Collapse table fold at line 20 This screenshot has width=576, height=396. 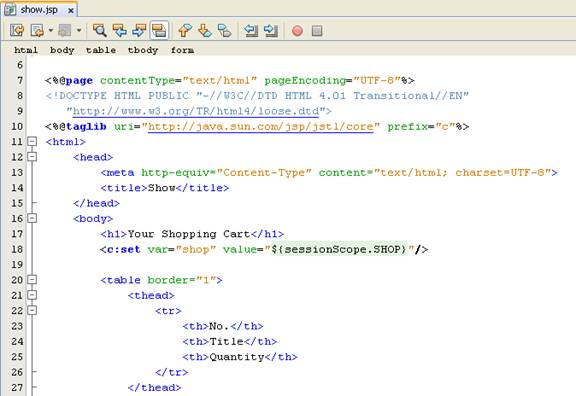tap(32, 280)
